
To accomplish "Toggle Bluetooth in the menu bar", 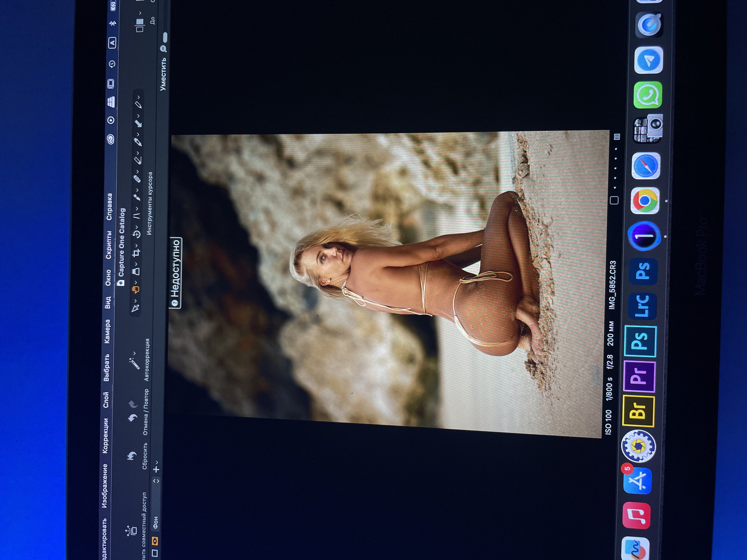I will 112,24.
